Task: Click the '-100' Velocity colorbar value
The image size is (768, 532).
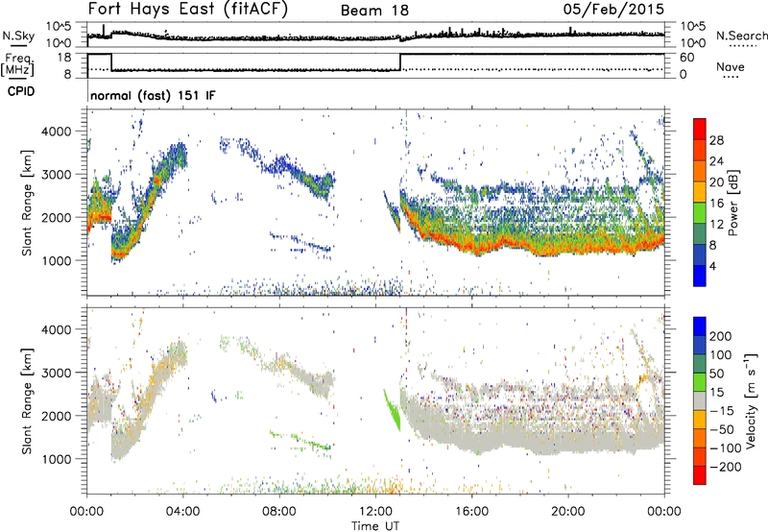Action: click(725, 448)
